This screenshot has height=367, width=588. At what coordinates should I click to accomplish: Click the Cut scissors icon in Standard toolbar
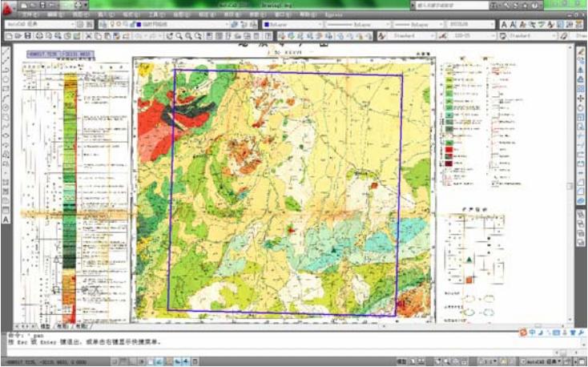click(88, 36)
